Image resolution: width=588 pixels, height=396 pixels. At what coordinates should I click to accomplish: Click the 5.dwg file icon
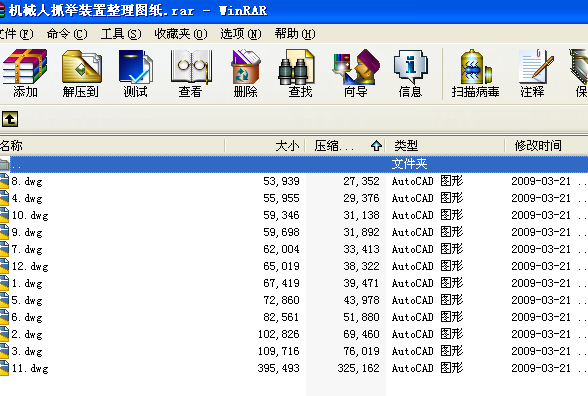point(4,300)
